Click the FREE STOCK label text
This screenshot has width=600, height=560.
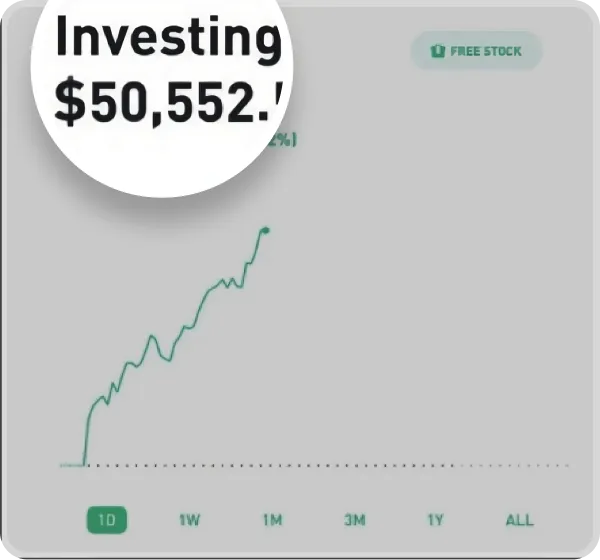(x=485, y=51)
